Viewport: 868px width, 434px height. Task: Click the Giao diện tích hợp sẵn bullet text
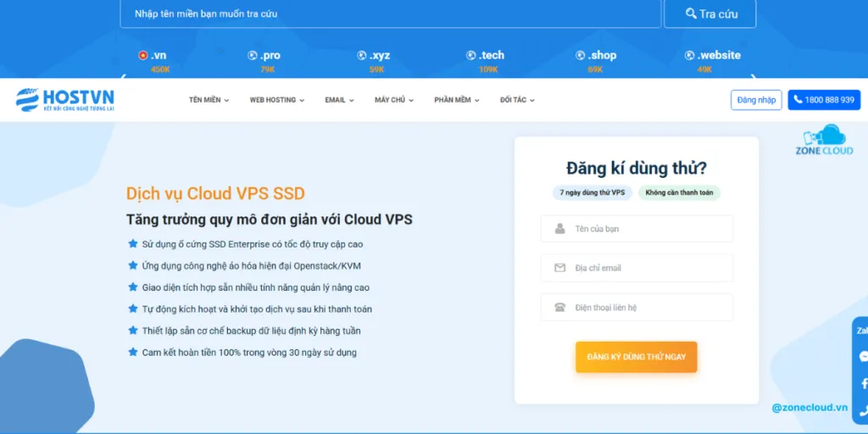click(x=256, y=287)
